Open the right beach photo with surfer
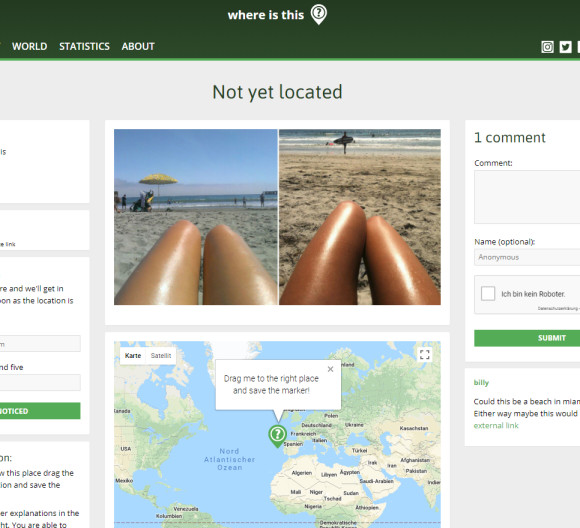580x528 pixels. 360,217
